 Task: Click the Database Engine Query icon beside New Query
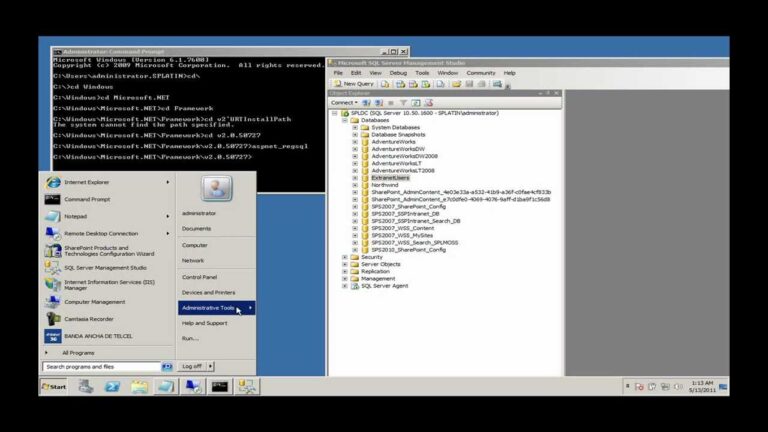click(x=385, y=84)
